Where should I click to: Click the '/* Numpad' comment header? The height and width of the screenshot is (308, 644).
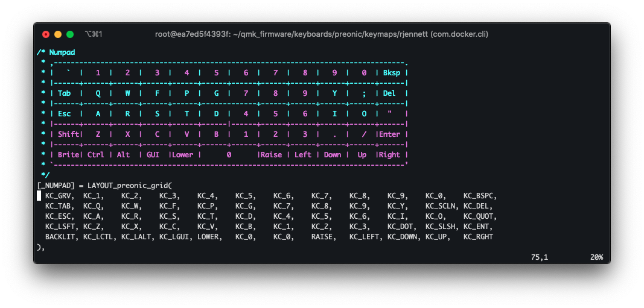pyautogui.click(x=56, y=52)
